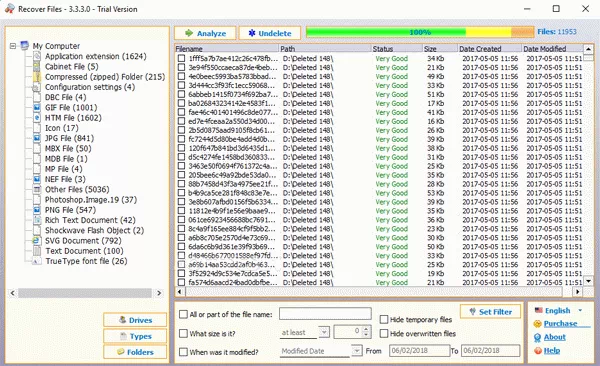The image size is (600, 366).
Task: Open the at least size dropdown
Action: [x=324, y=332]
